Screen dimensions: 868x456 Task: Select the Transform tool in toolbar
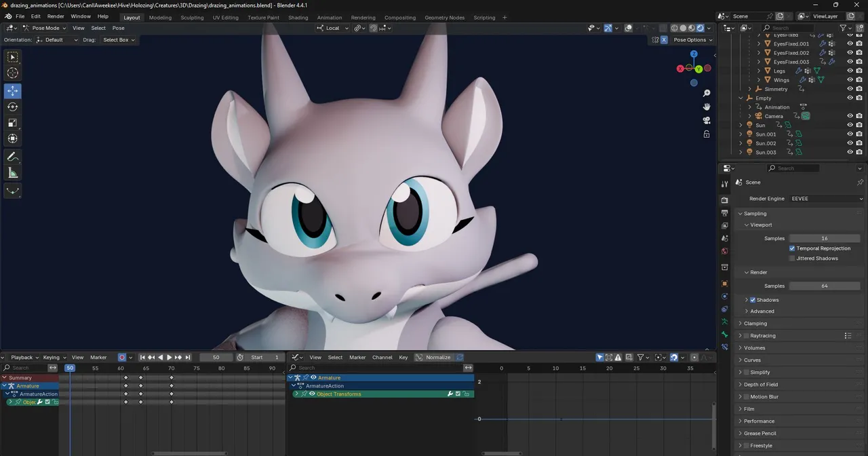[12, 138]
